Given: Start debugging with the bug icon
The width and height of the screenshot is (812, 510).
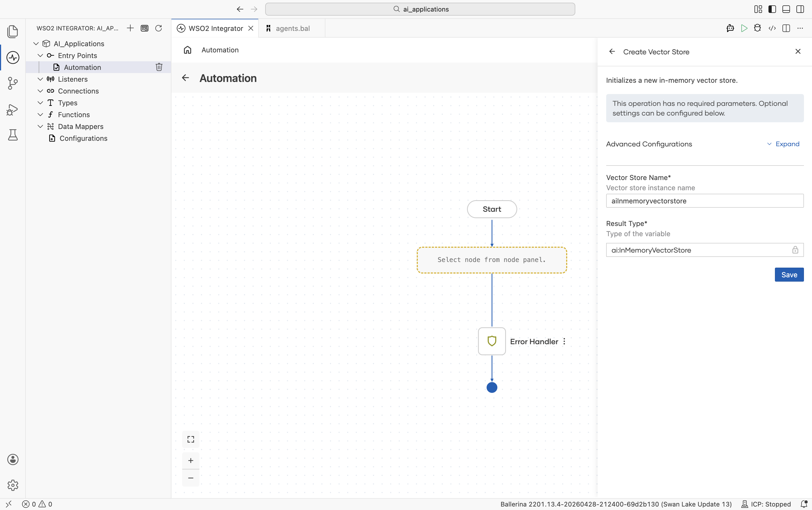Looking at the screenshot, I should [758, 28].
